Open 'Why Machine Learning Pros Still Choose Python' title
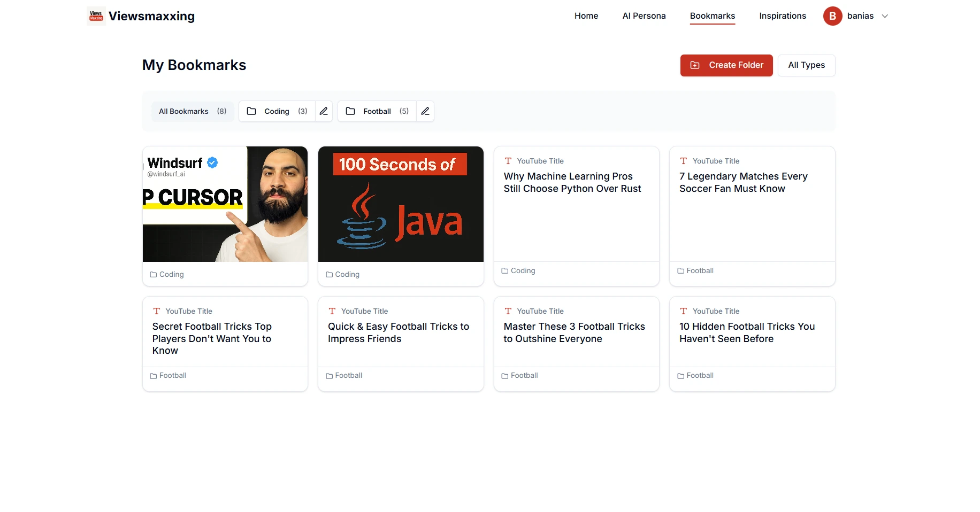This screenshot has height=512, width=980. coord(572,182)
